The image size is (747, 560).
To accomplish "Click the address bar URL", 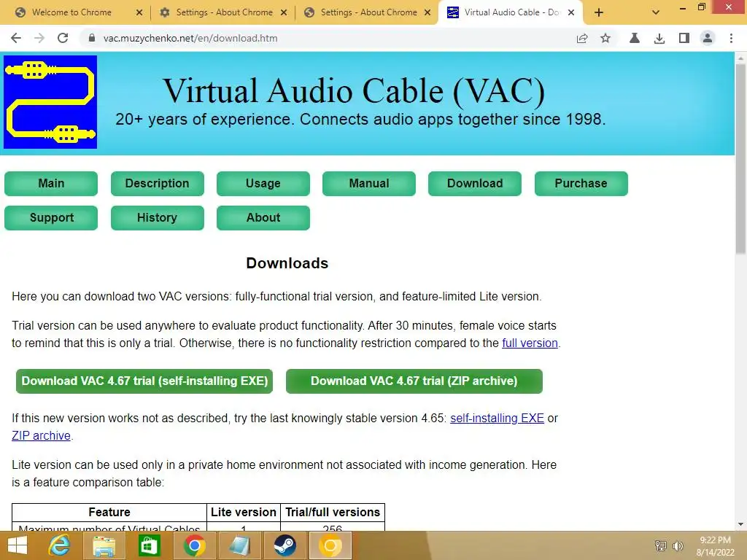I will (190, 38).
